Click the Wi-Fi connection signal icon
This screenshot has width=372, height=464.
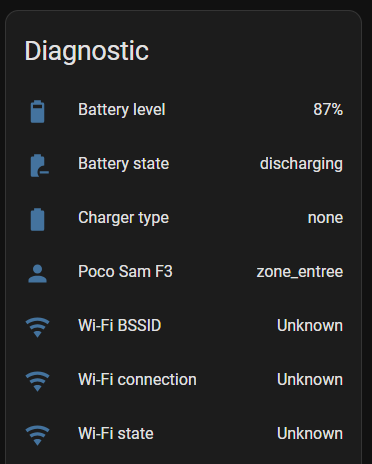click(x=37, y=381)
